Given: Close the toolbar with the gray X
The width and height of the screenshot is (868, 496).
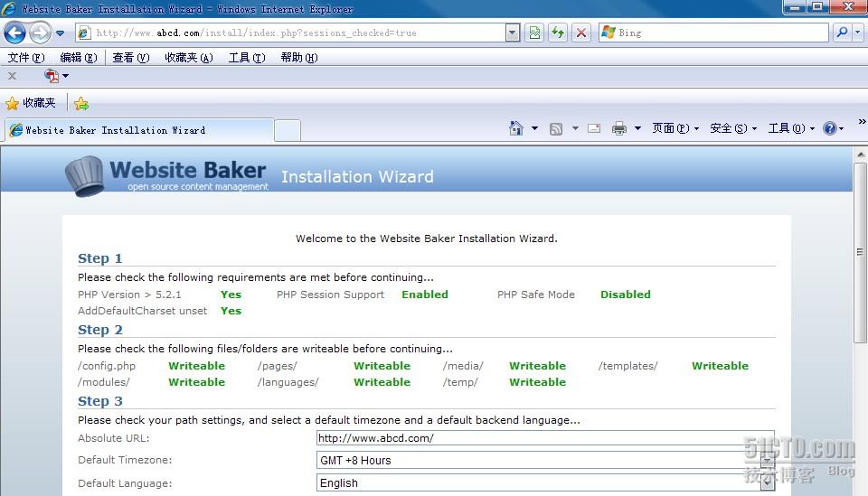Looking at the screenshot, I should click(12, 76).
